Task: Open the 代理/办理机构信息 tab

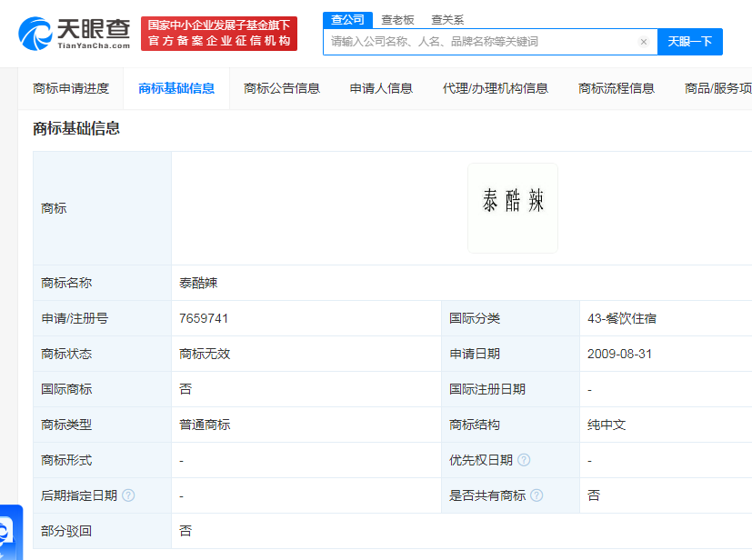Action: (x=496, y=88)
